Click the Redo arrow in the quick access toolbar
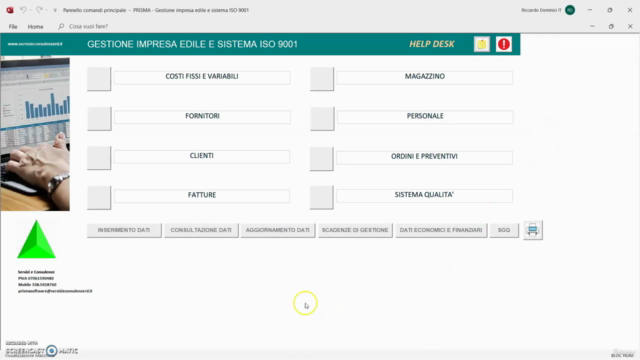 (39, 10)
